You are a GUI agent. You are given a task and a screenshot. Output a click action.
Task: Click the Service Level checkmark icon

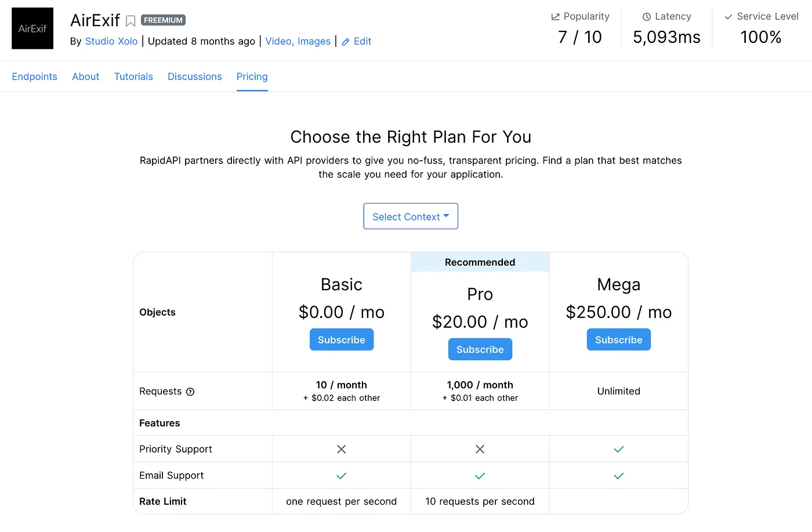[x=728, y=17]
